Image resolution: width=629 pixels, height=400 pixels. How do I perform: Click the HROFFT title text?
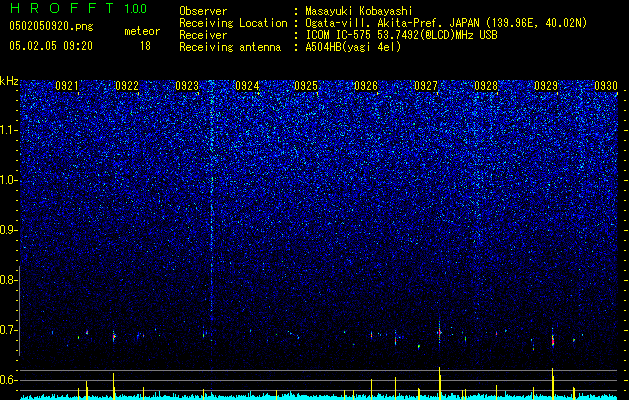[62, 8]
